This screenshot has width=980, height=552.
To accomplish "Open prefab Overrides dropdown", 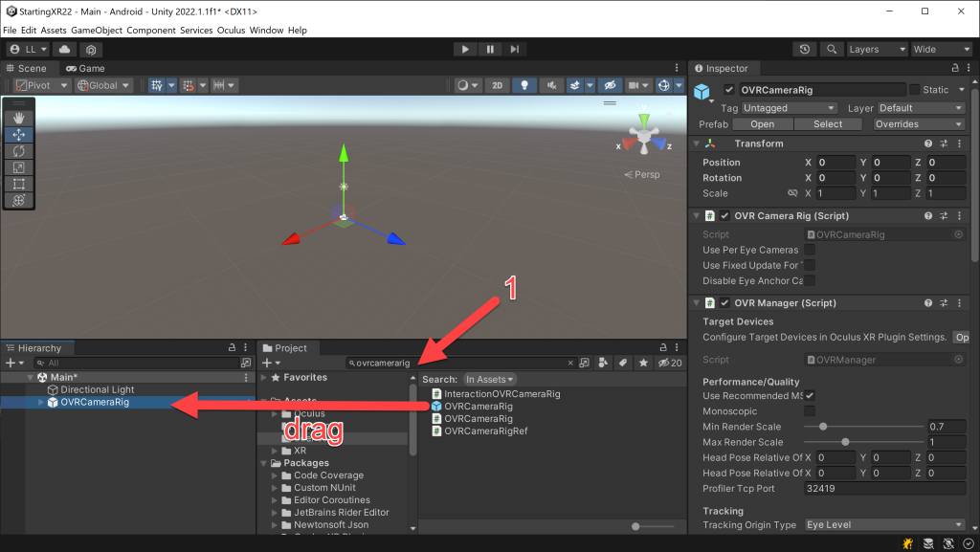I will point(918,124).
